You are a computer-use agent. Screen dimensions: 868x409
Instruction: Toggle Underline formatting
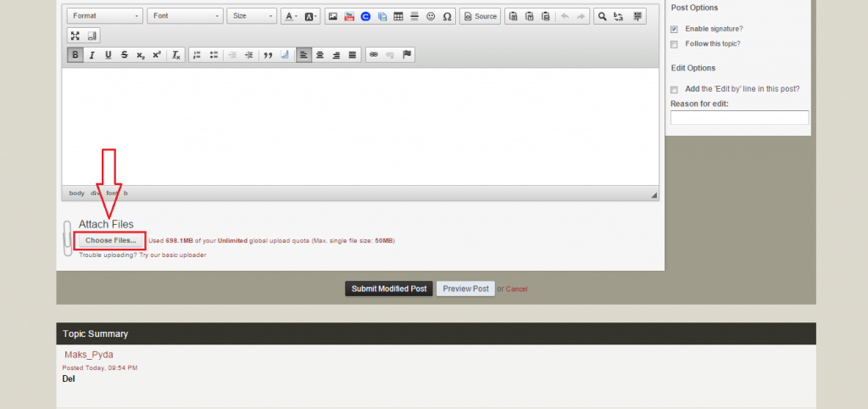pos(108,54)
